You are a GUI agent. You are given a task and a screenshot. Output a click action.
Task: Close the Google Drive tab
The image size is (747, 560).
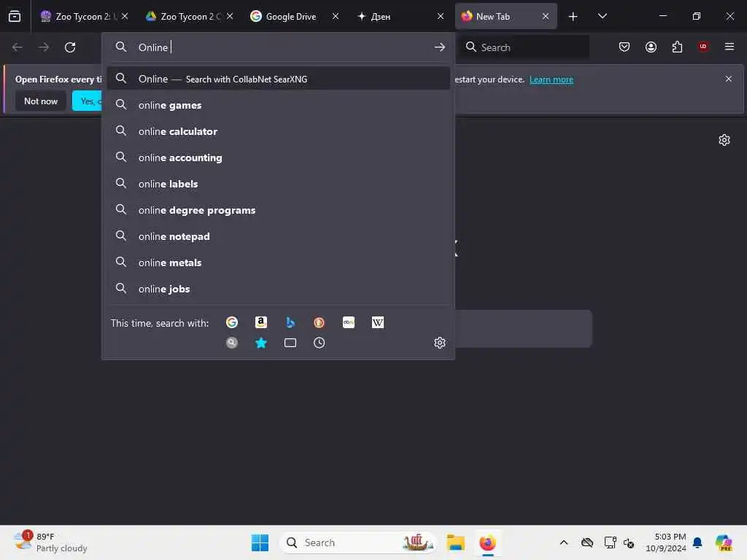click(x=336, y=16)
